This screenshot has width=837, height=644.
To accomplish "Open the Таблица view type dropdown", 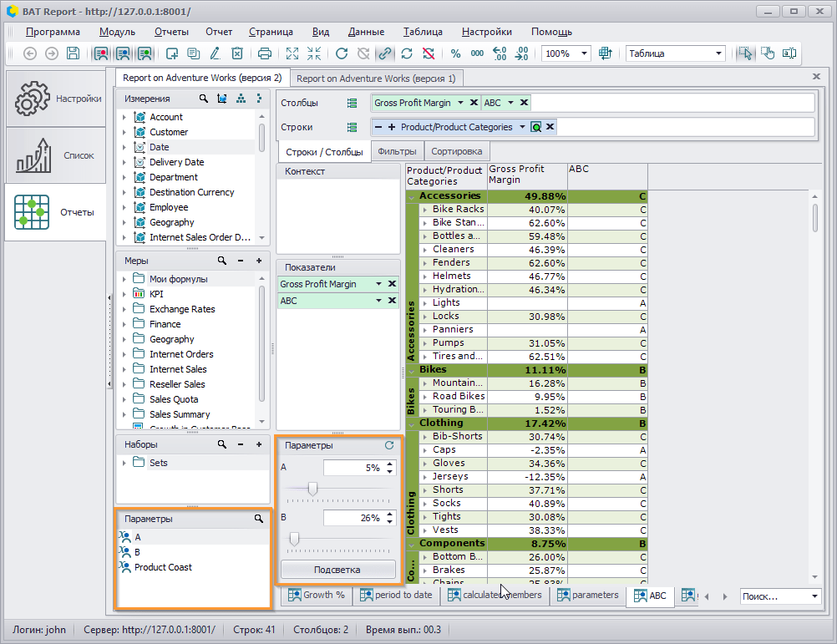I will click(718, 53).
